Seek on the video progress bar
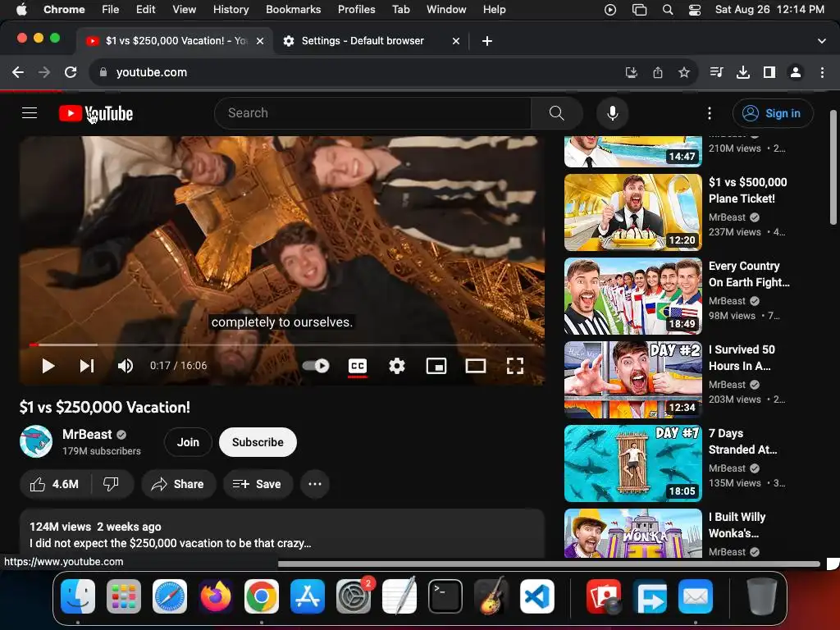Screen dimensions: 840x630 click(x=282, y=345)
